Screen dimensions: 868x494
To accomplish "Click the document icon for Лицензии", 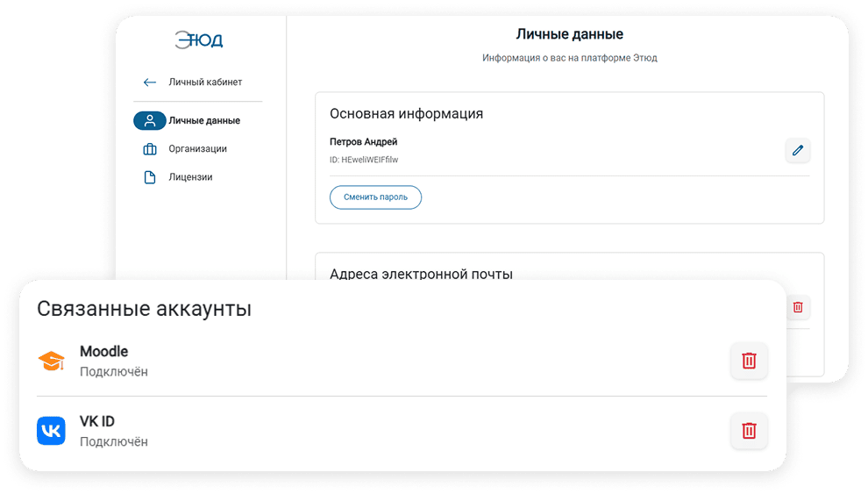I will [x=150, y=177].
